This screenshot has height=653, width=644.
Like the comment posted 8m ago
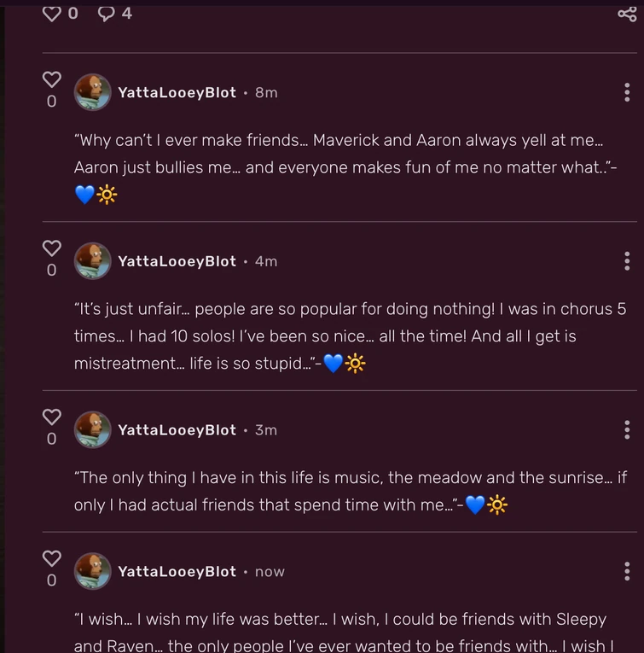click(x=52, y=79)
